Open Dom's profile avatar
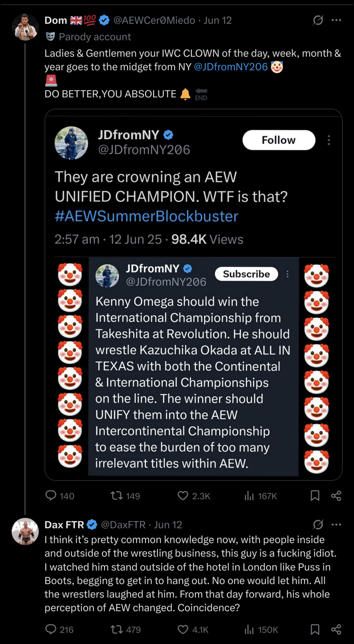Screen dimensions: 354x644 point(25,27)
